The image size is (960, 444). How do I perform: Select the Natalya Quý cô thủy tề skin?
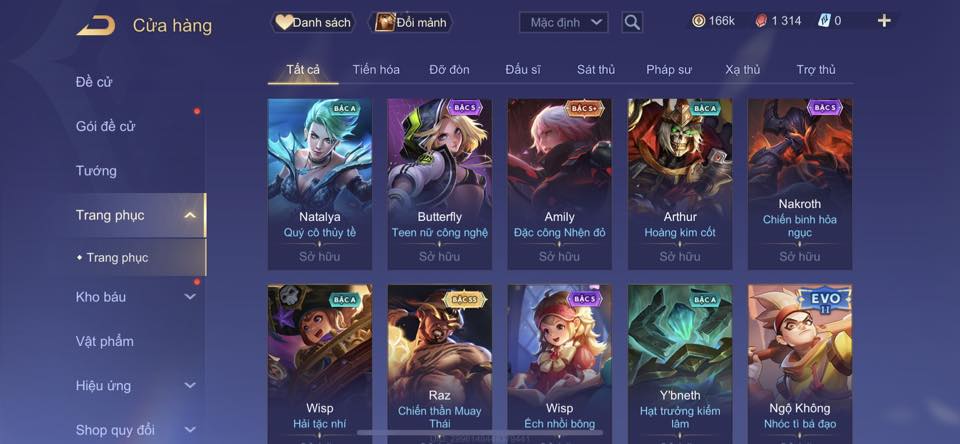pyautogui.click(x=320, y=184)
